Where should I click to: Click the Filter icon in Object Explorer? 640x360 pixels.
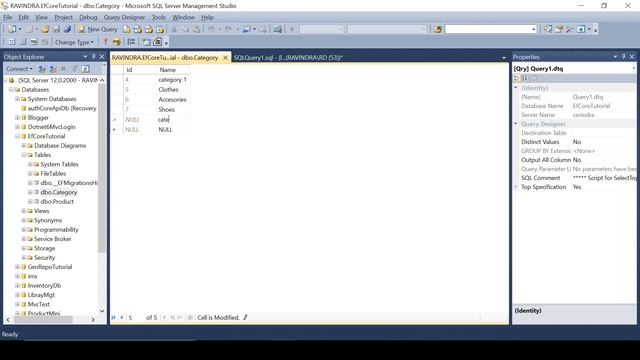click(x=75, y=69)
